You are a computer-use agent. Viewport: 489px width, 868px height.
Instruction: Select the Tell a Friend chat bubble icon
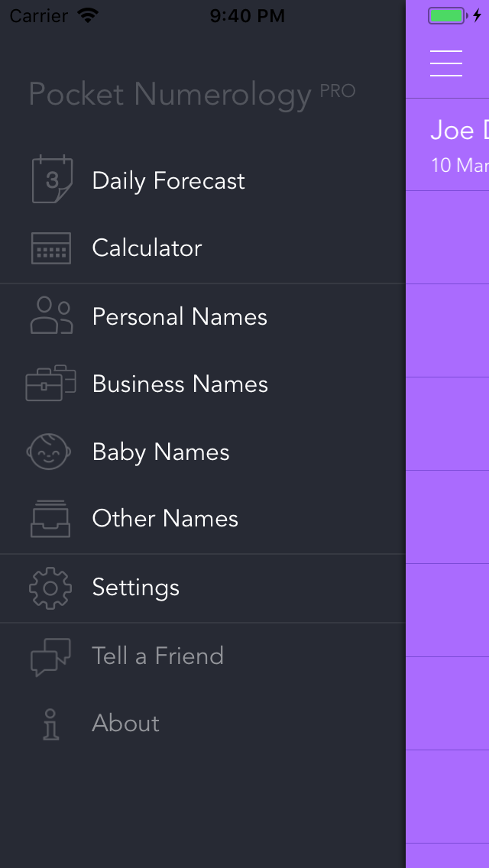(x=49, y=656)
